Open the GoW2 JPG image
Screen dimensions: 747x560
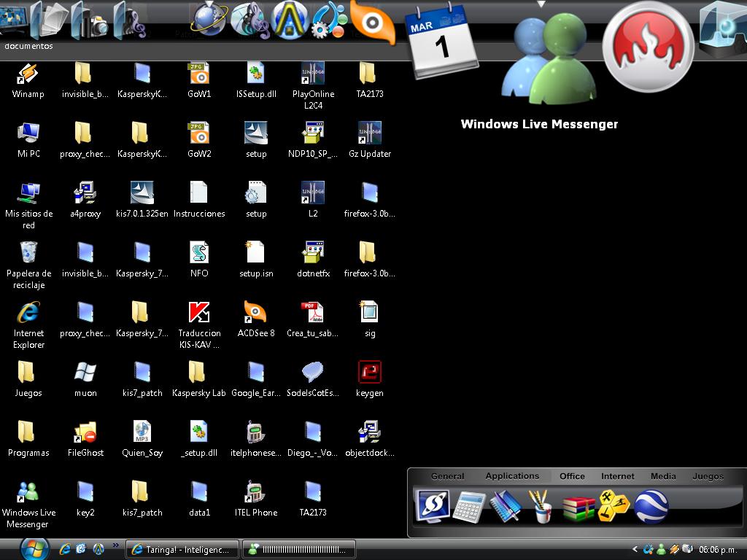point(198,133)
